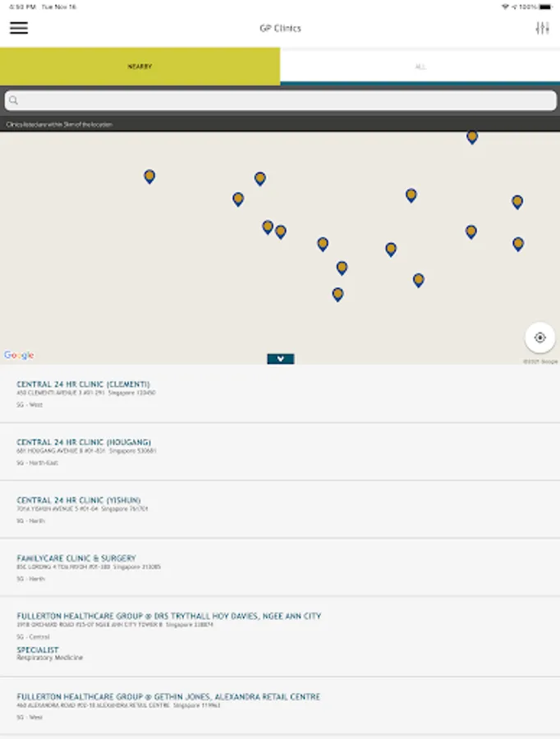The height and width of the screenshot is (739, 560).
Task: Open the hamburger navigation menu
Action: (x=19, y=28)
